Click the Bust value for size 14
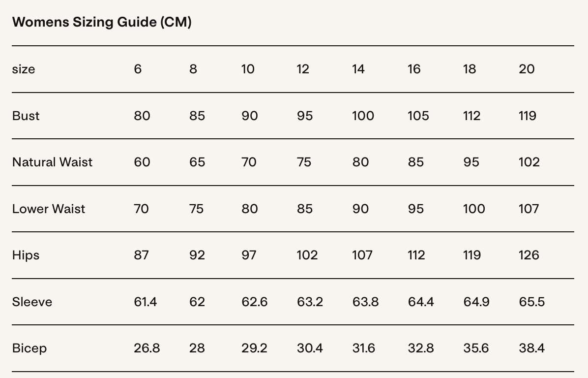Screen dimensions: 588x378 pos(363,116)
